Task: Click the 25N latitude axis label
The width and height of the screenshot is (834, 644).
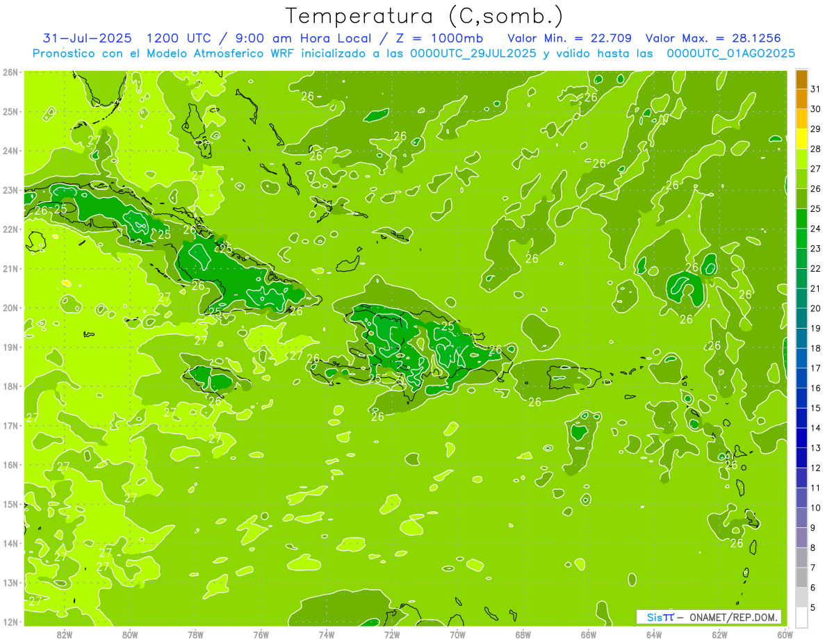Action: (10, 111)
